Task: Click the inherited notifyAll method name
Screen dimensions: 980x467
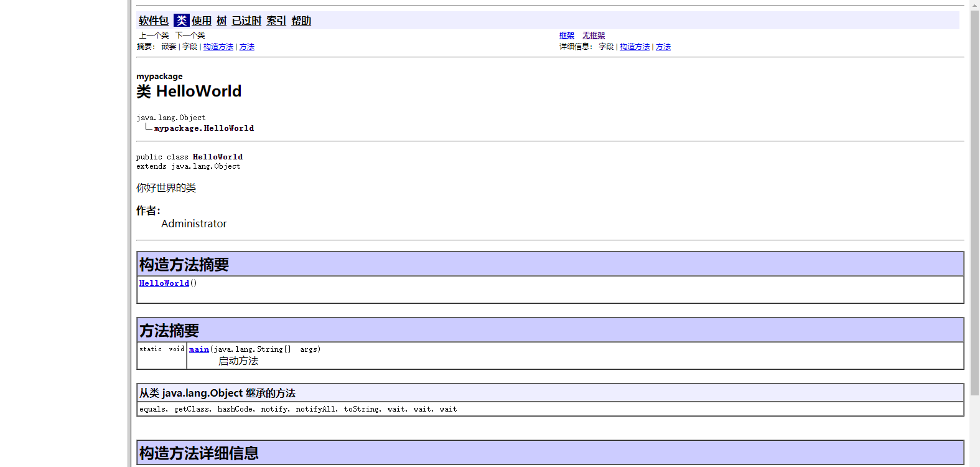Action: (315, 409)
